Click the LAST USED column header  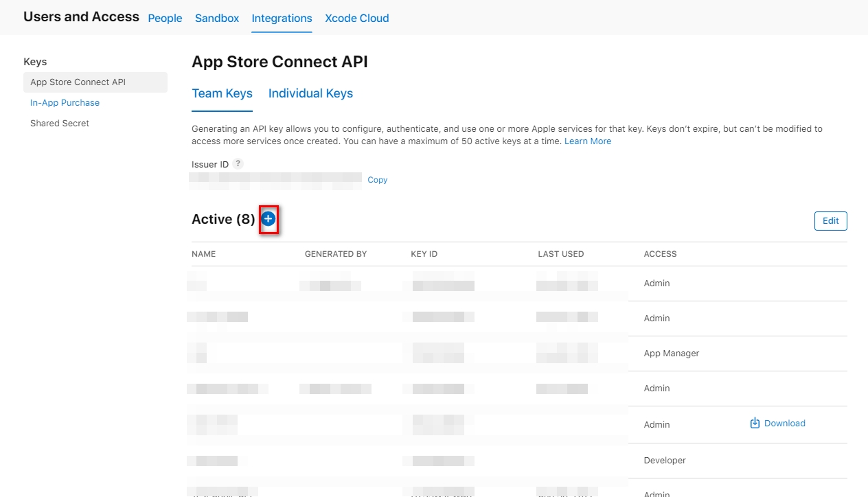point(560,254)
